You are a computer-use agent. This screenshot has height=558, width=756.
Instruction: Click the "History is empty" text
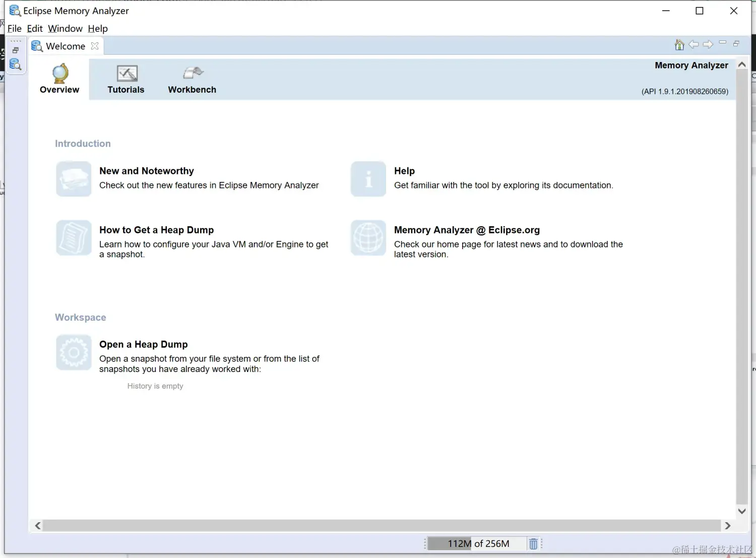(155, 386)
